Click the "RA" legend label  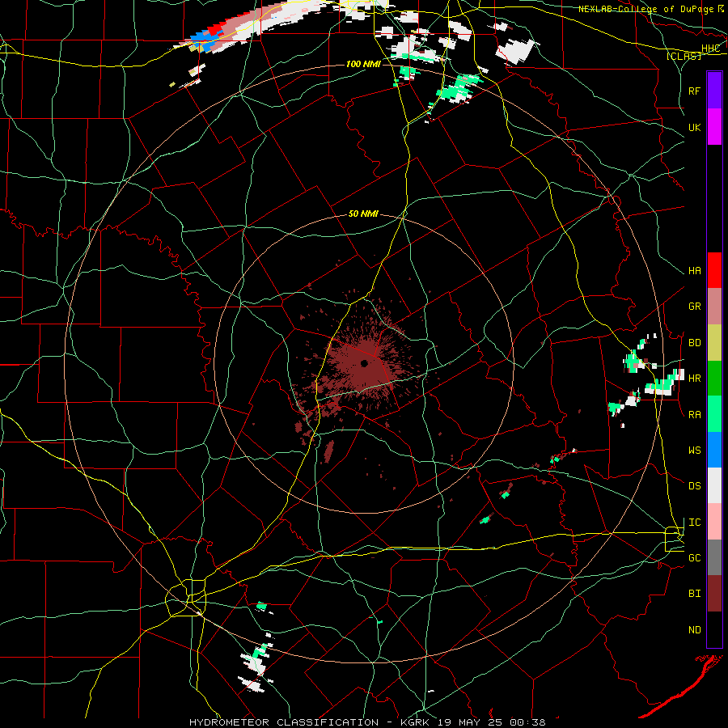tap(694, 415)
